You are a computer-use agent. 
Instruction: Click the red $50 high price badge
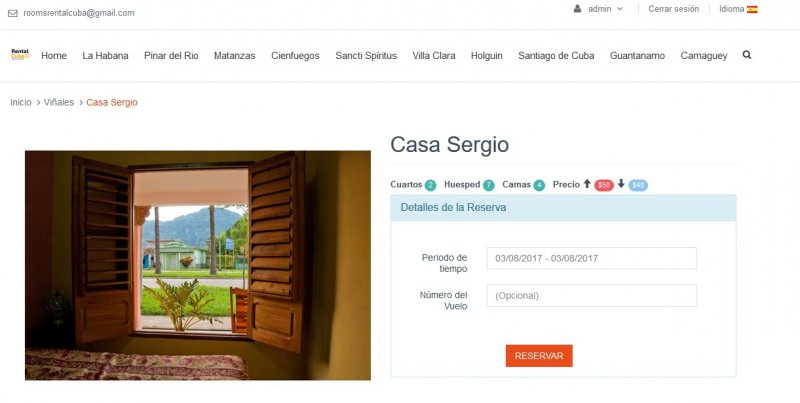(x=604, y=185)
